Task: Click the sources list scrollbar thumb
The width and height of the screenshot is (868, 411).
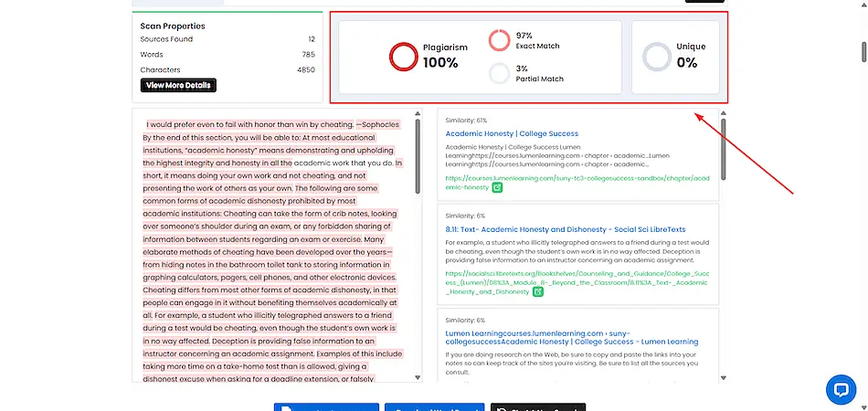Action: coord(723,148)
